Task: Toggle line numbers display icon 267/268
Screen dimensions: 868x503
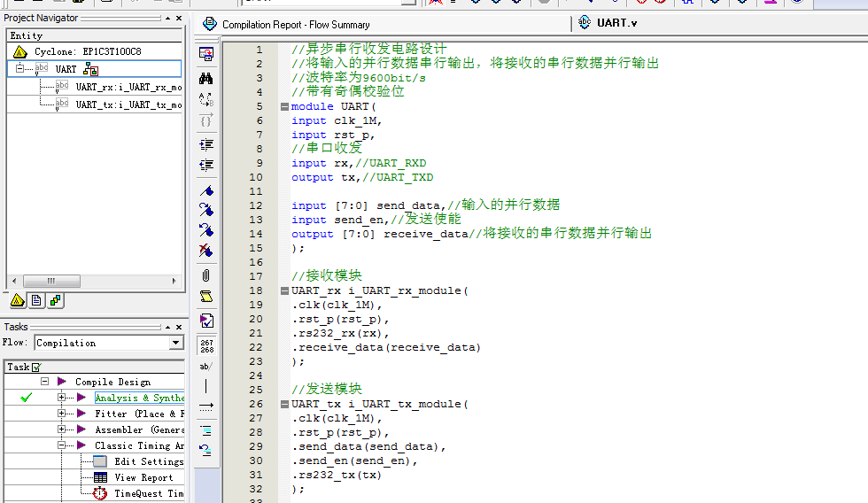Action: 206,344
